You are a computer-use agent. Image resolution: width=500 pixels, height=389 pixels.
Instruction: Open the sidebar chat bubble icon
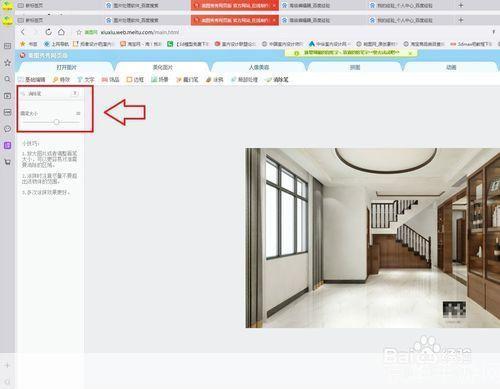7,129
